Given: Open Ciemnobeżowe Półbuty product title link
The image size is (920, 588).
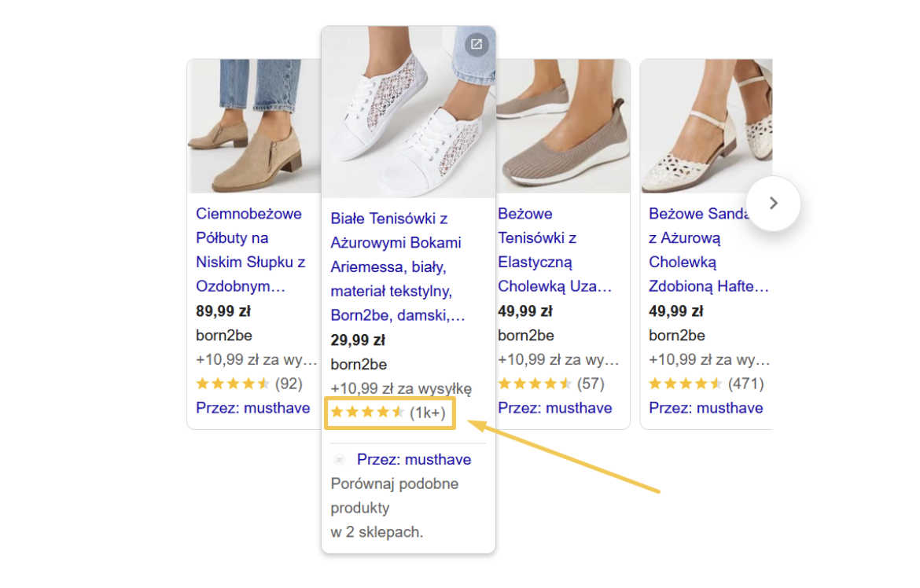Looking at the screenshot, I should click(x=251, y=250).
